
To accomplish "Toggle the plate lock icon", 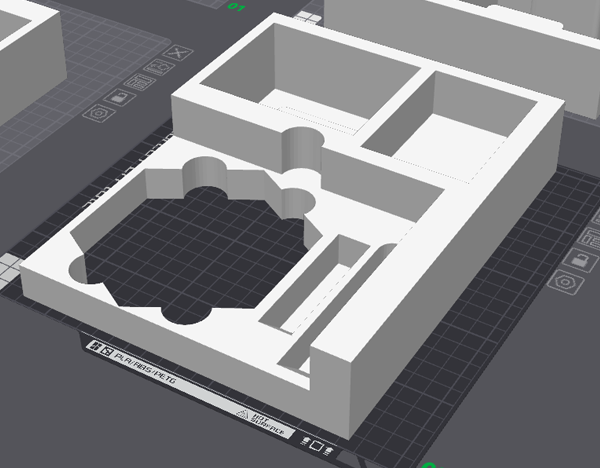I will tap(119, 98).
